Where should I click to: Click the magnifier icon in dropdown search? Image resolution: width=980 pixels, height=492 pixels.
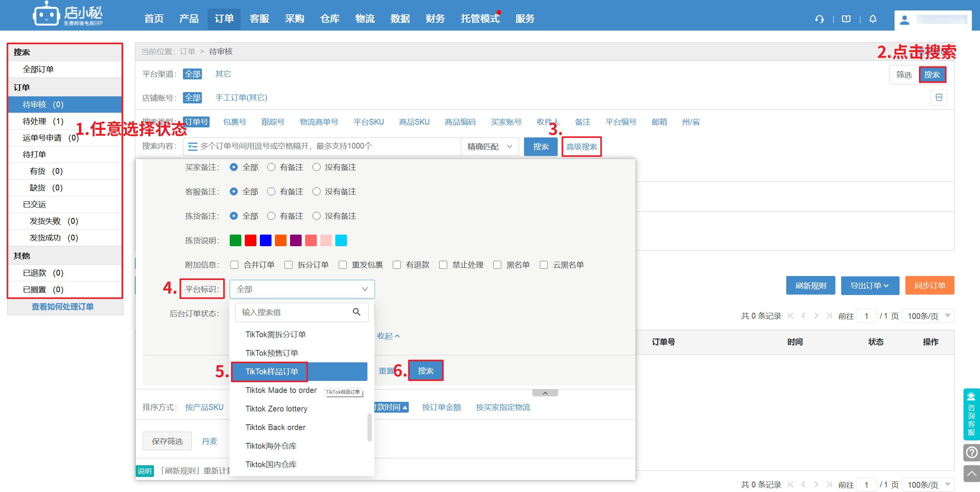tap(357, 312)
